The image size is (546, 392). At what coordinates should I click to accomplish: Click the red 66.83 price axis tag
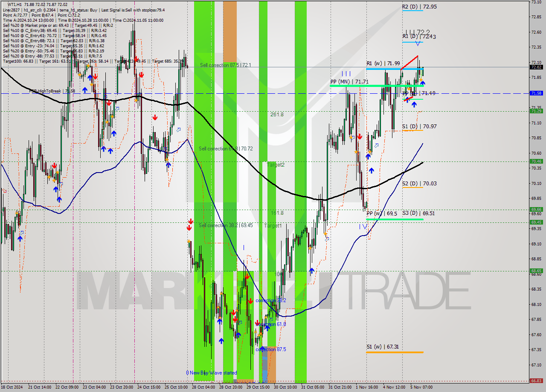(536, 381)
